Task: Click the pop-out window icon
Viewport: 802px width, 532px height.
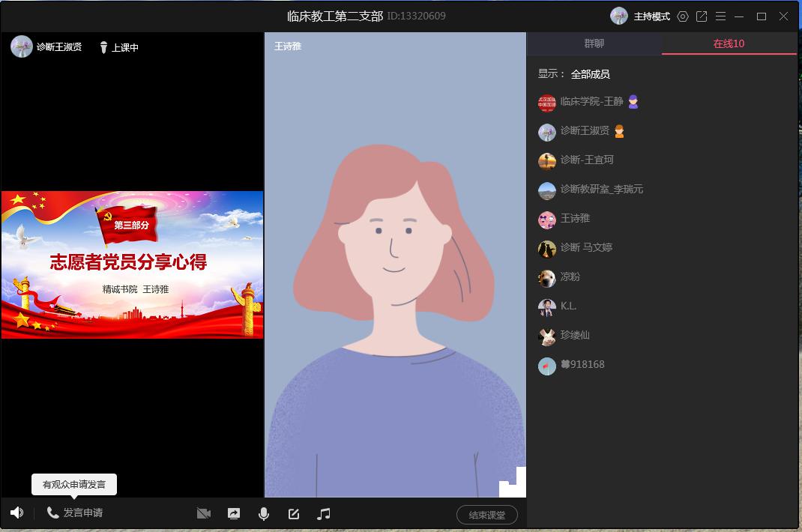Action: [x=702, y=16]
